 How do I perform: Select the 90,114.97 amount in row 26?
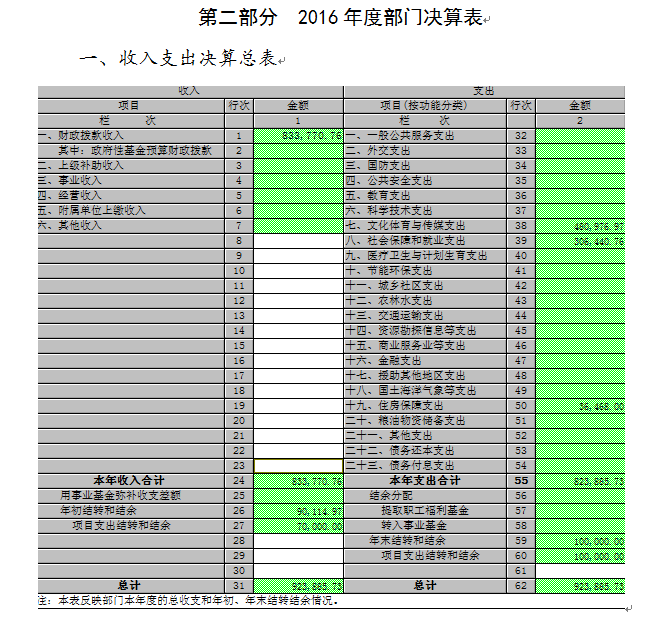click(x=299, y=511)
